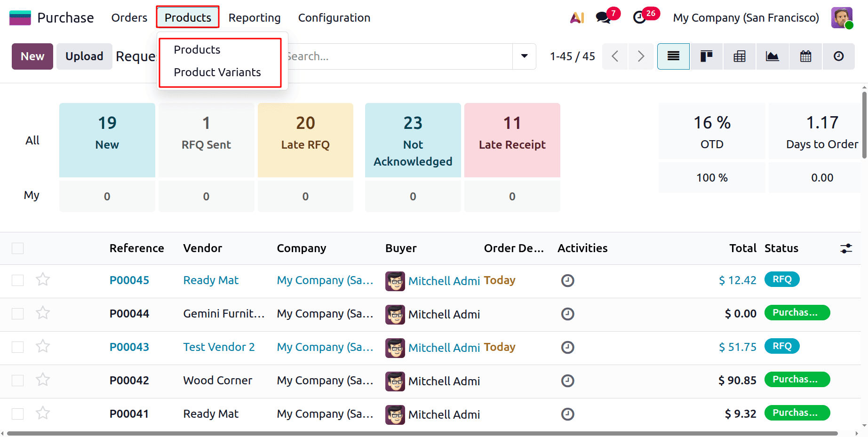Open the list options settings toggler

pyautogui.click(x=846, y=248)
